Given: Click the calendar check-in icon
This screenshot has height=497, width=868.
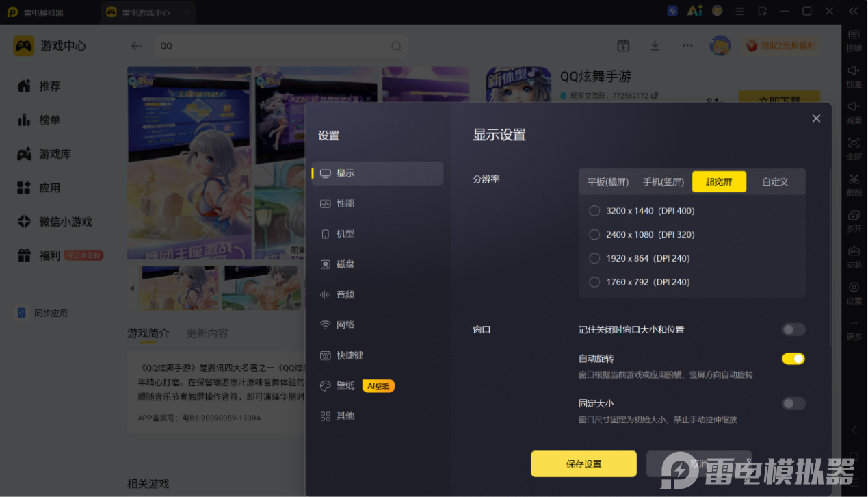Looking at the screenshot, I should click(623, 46).
